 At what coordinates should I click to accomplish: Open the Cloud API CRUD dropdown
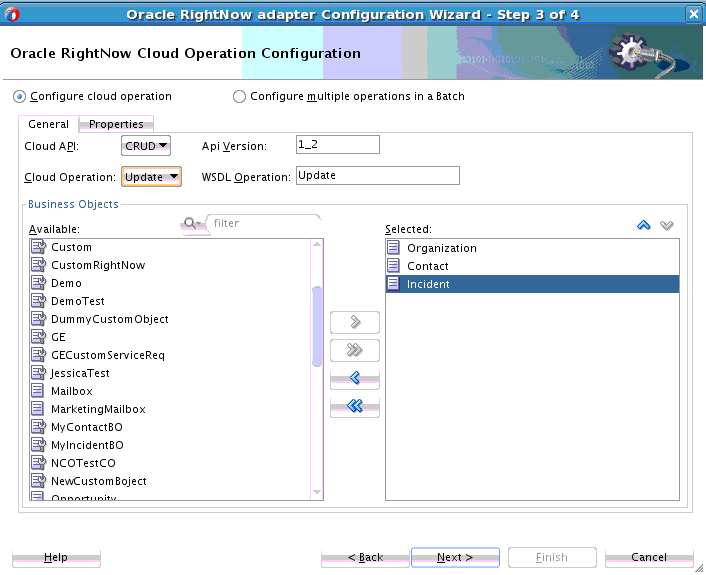[x=146, y=146]
